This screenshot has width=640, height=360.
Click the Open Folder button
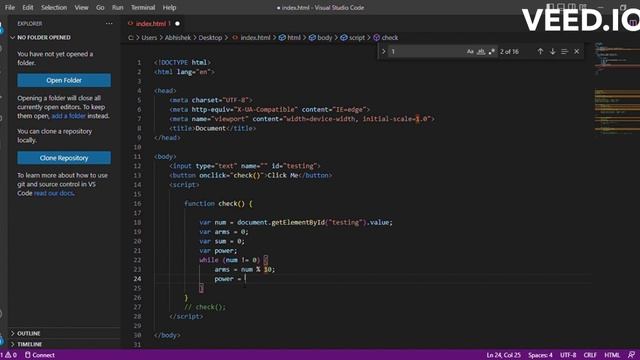tap(64, 80)
